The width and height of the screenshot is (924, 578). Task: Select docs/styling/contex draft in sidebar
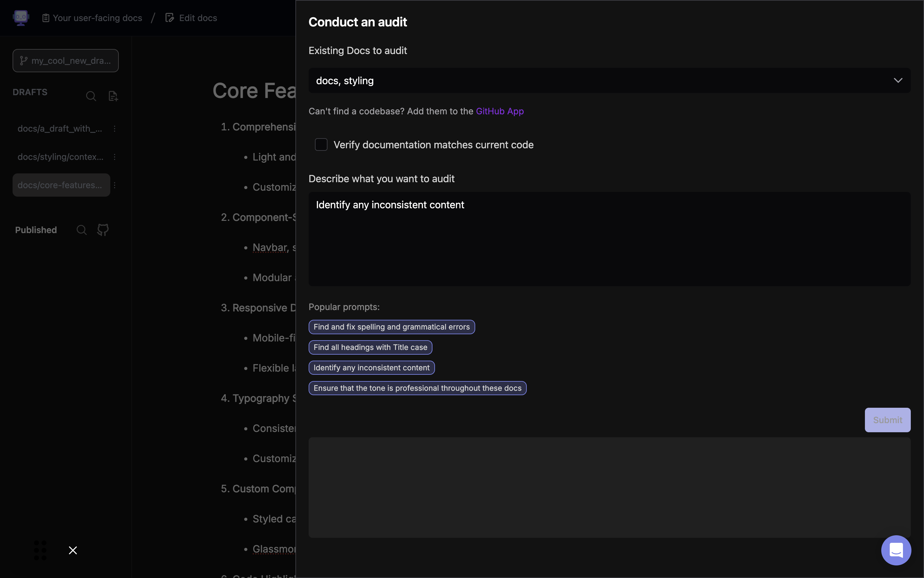(x=60, y=157)
